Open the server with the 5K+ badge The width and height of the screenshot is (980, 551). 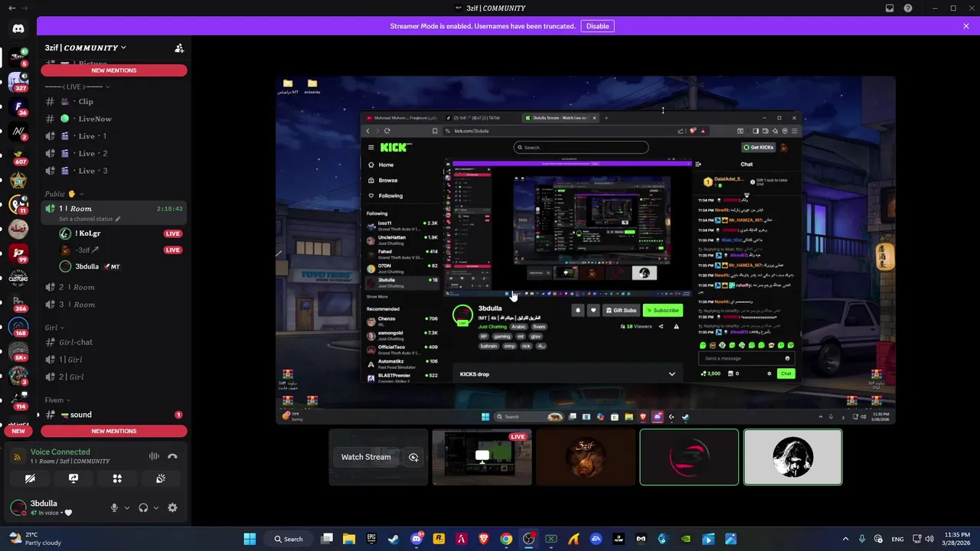18,351
